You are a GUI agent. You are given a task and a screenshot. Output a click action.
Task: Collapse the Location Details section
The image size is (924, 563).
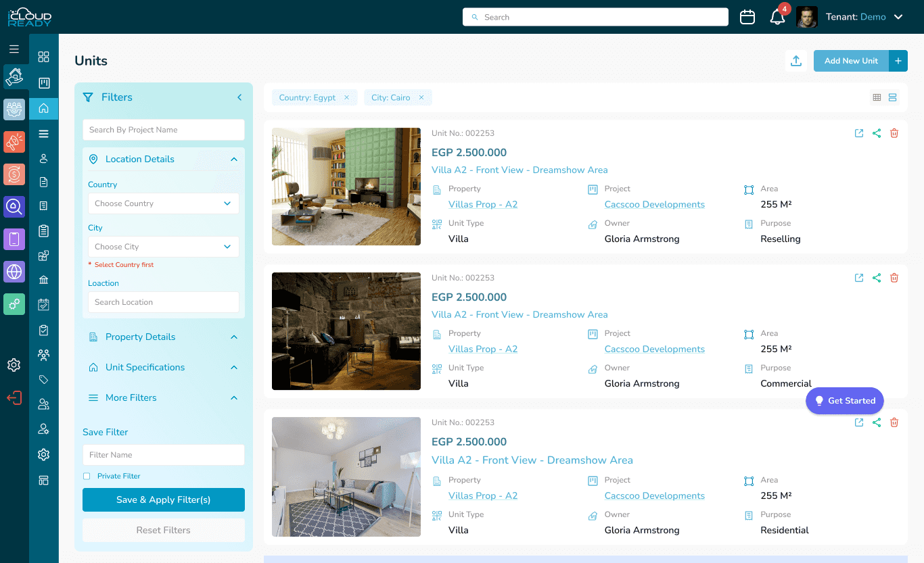pyautogui.click(x=234, y=159)
